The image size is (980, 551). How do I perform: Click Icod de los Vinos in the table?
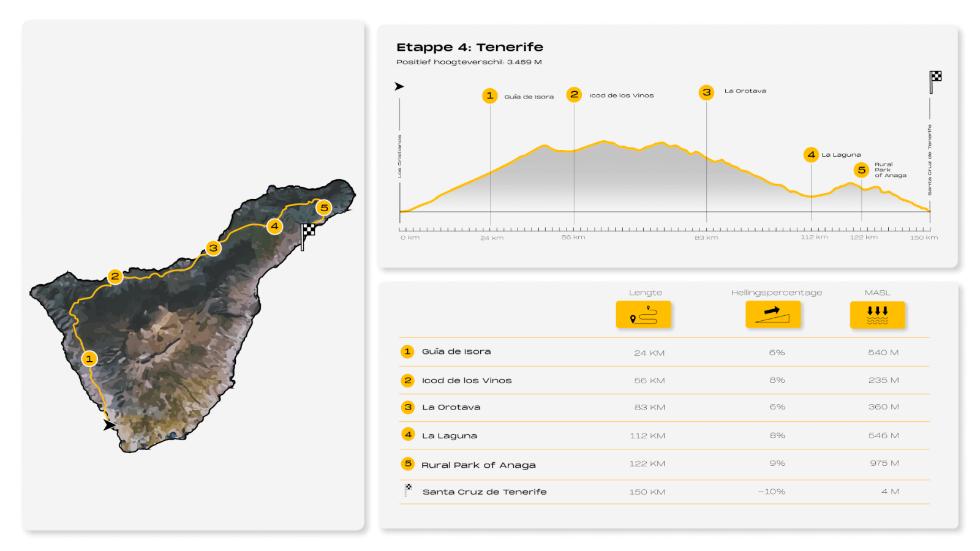click(x=467, y=380)
